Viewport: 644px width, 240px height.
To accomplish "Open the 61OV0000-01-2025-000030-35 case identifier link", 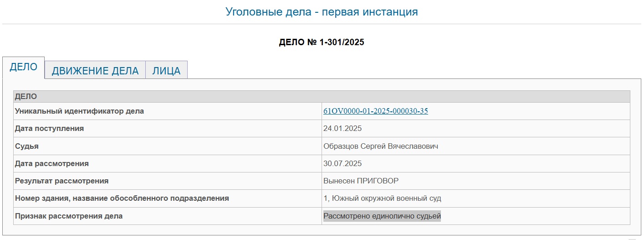I will click(x=375, y=111).
